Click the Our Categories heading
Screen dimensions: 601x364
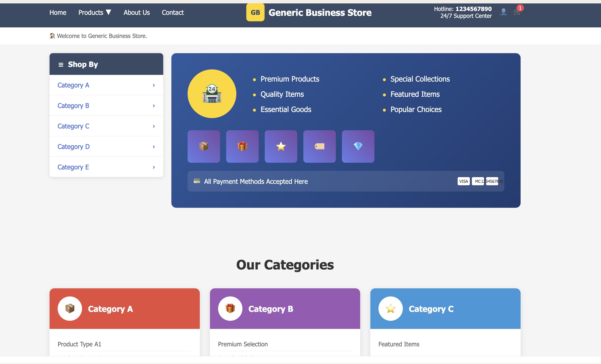[x=285, y=265]
